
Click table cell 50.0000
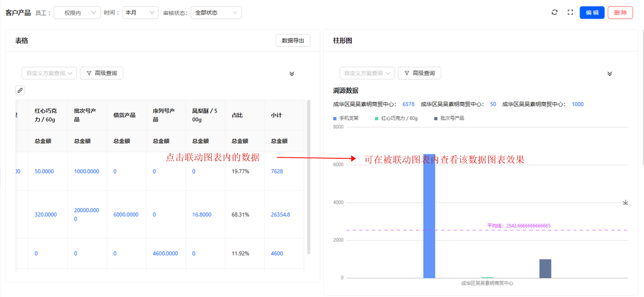click(x=44, y=171)
